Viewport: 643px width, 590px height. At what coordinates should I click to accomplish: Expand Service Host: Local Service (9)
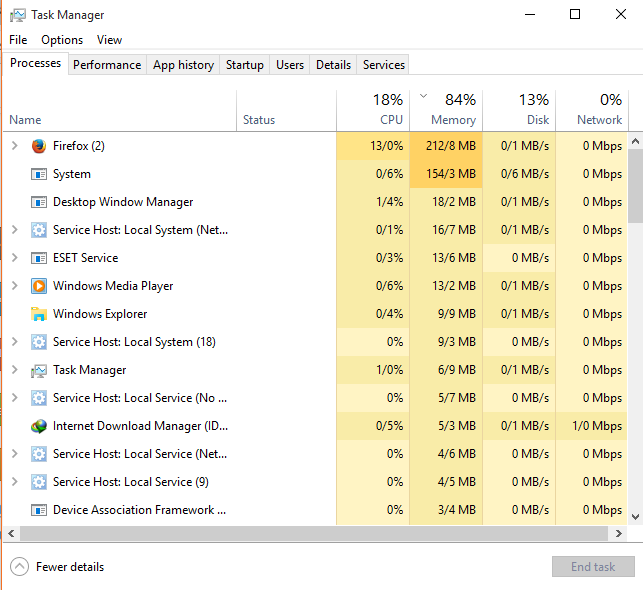point(15,481)
